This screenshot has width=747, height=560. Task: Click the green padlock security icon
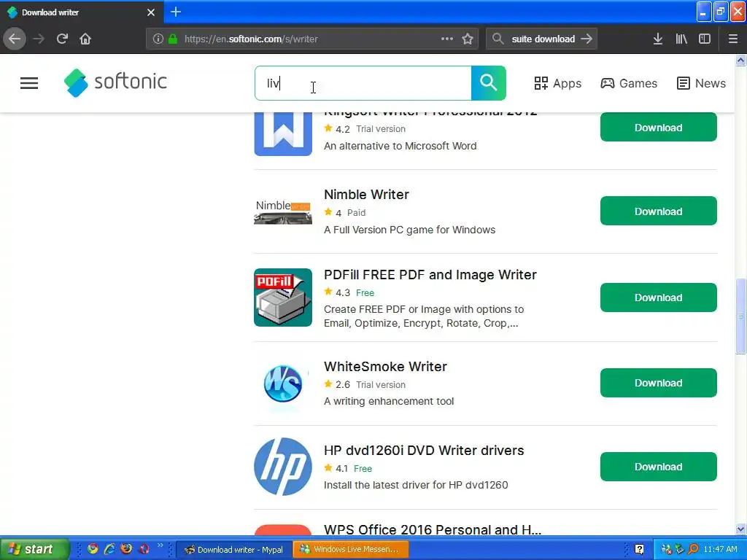point(173,39)
